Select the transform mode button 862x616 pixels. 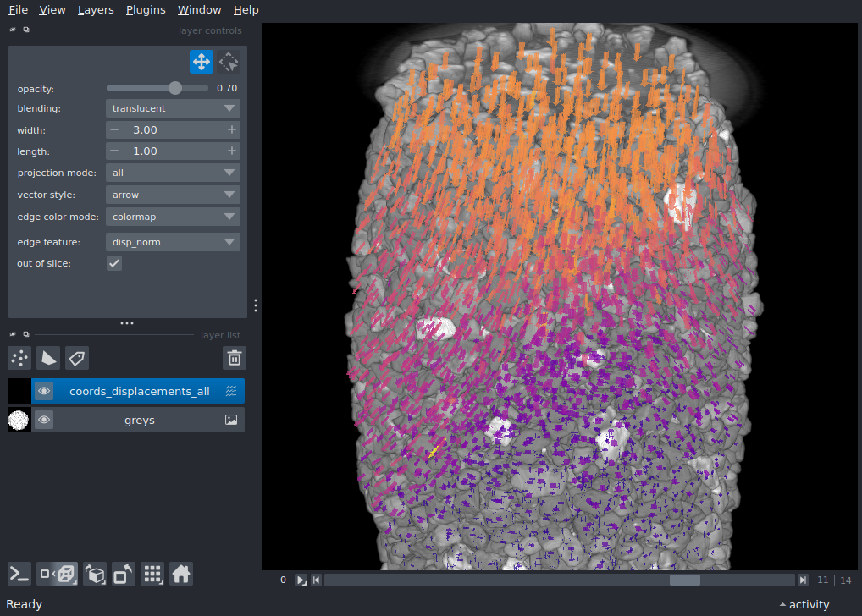click(229, 62)
